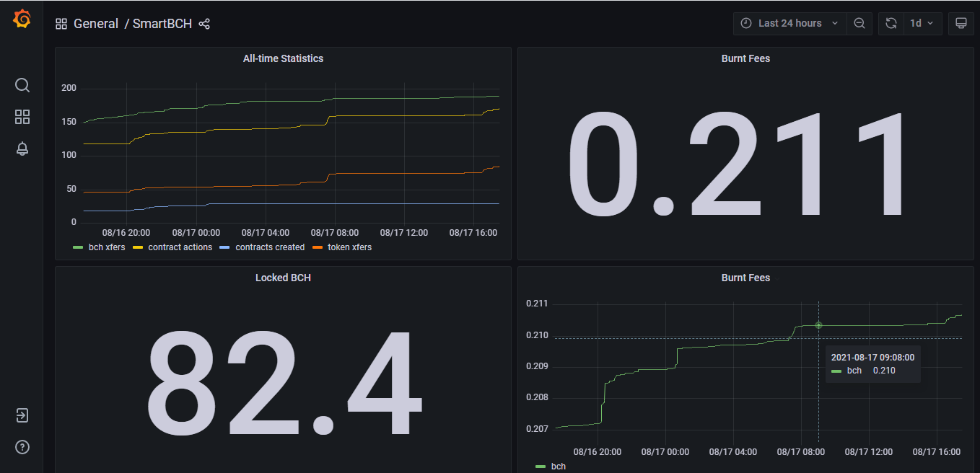The image size is (980, 473).
Task: Open the Grafana home logo
Action: (22, 19)
